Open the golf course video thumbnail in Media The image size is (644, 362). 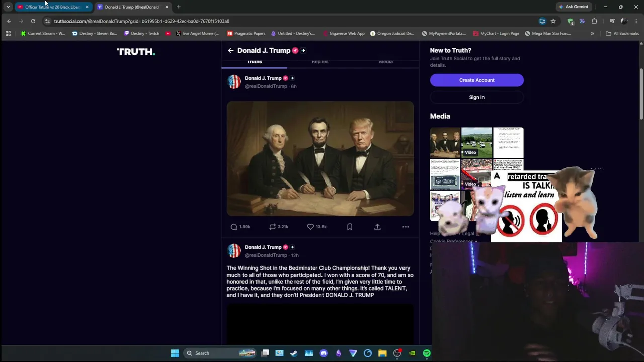[x=477, y=143]
